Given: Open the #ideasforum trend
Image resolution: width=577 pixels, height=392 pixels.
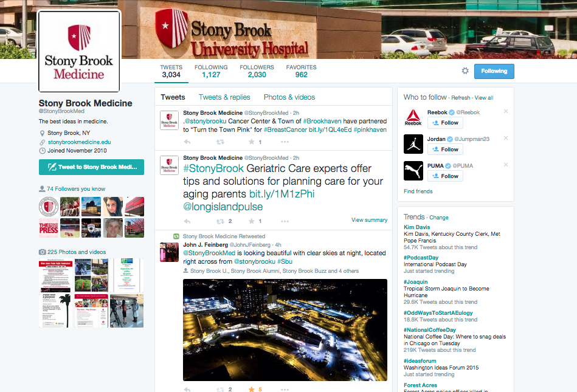Looking at the screenshot, I should click(x=420, y=361).
